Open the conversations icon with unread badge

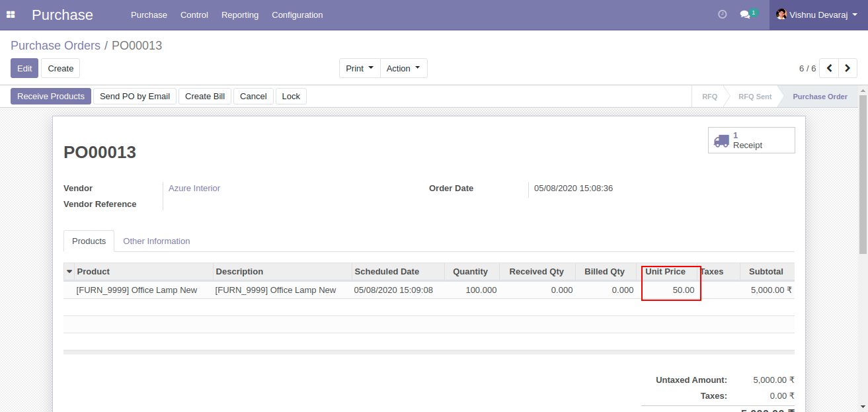pyautogui.click(x=746, y=14)
